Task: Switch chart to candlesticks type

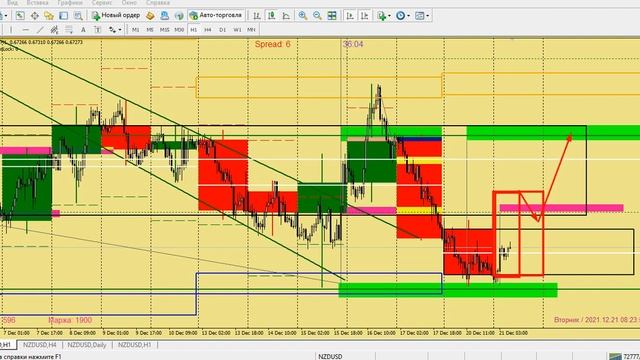Action: 271,16
